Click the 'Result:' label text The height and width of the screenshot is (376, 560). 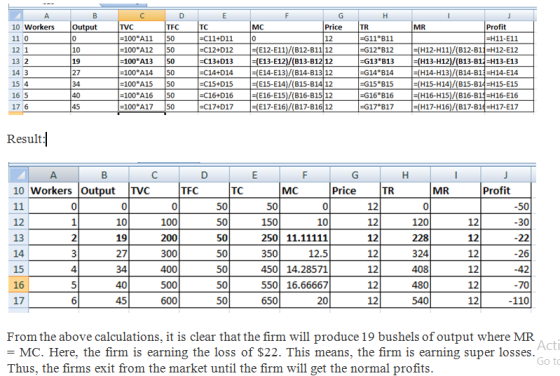(26, 139)
